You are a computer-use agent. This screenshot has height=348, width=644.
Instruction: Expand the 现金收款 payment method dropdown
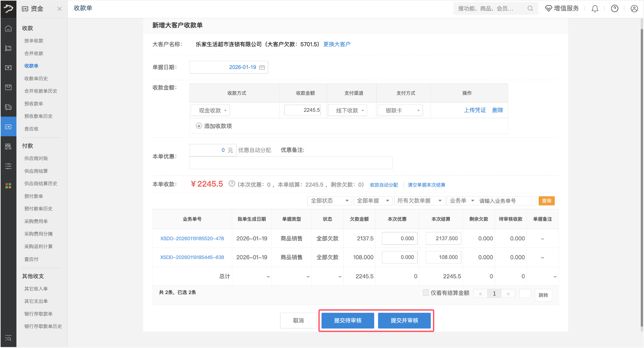point(211,111)
